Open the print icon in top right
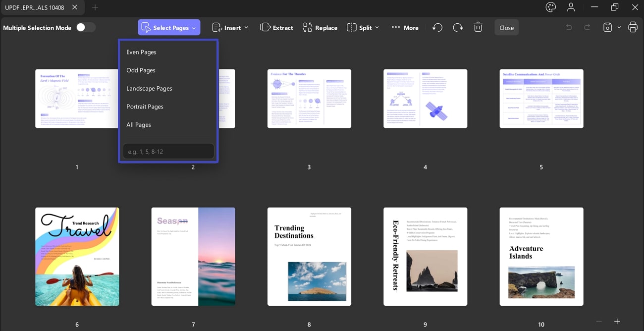The height and width of the screenshot is (331, 644). (x=633, y=28)
